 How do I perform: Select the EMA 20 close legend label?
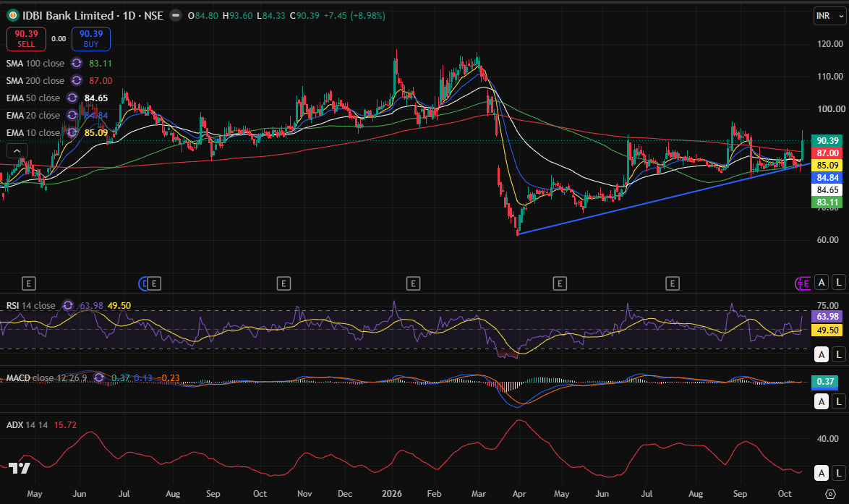tap(33, 115)
